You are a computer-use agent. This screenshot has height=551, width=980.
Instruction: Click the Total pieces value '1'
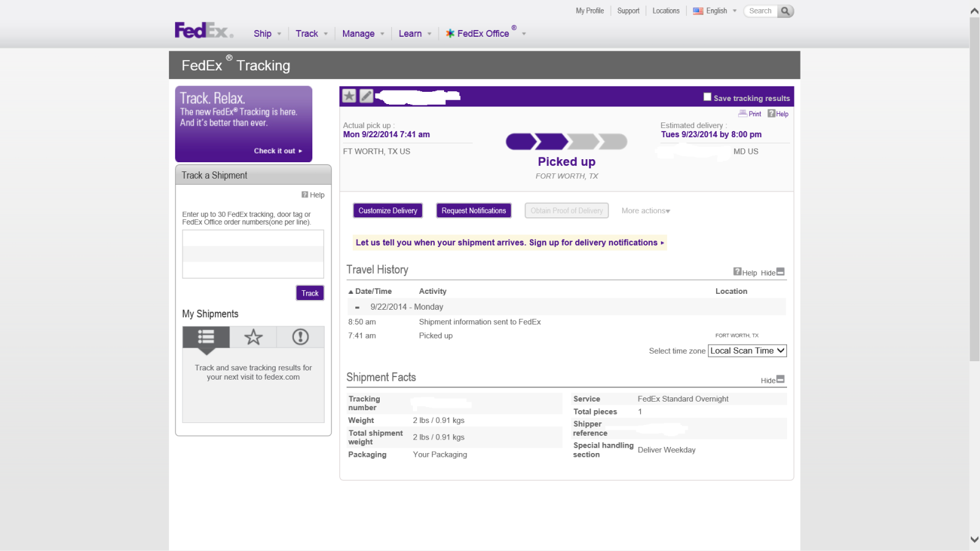pyautogui.click(x=640, y=412)
